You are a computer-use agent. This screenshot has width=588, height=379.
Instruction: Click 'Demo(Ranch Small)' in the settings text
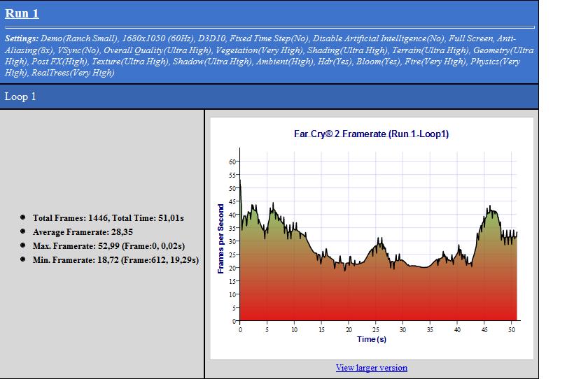pos(80,38)
